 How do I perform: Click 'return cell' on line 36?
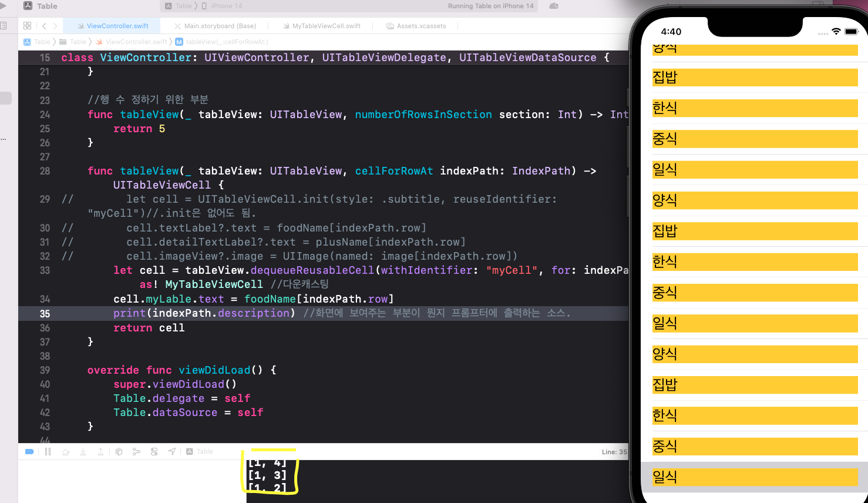[x=149, y=328]
